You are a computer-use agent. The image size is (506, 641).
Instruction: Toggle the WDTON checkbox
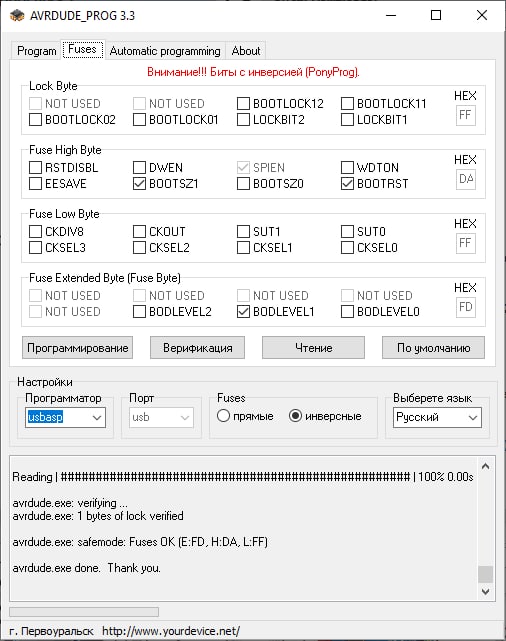[347, 168]
